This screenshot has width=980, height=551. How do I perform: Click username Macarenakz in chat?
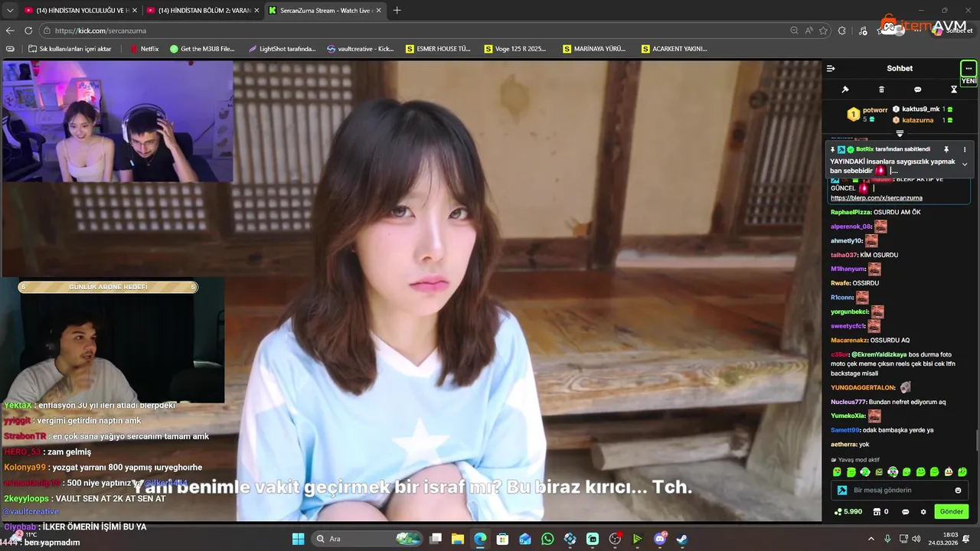tap(849, 340)
